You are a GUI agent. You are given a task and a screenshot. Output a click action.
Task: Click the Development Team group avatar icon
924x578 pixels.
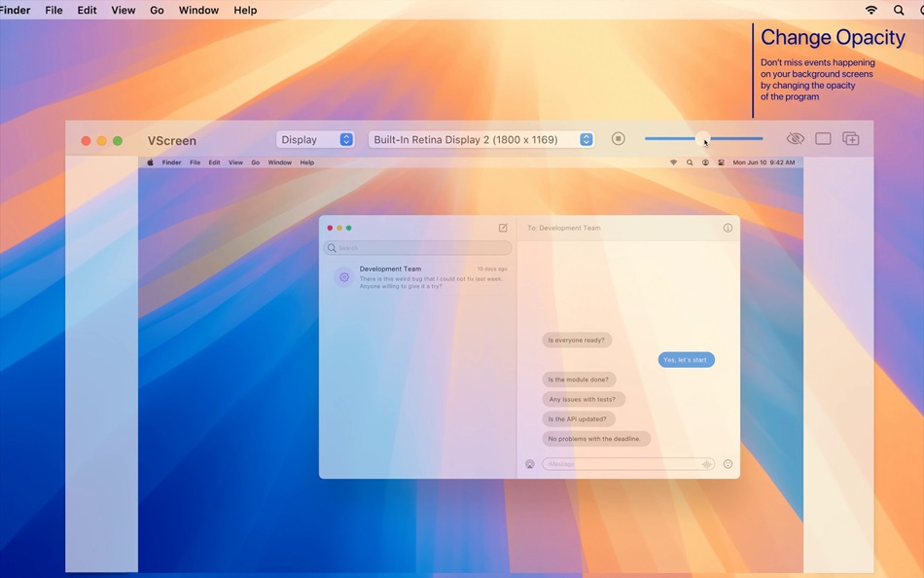click(343, 277)
